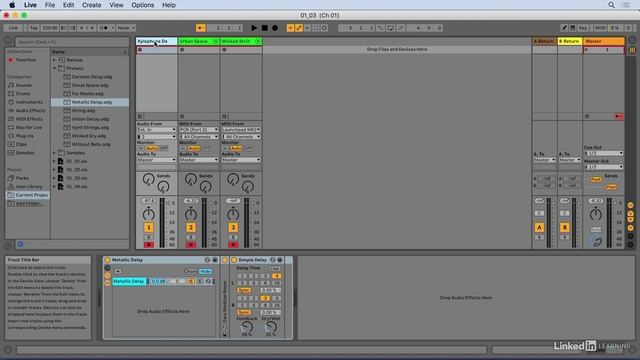Viewport: 640px width, 360px height.
Task: Select Metallic Delay.adg preset
Action: (91, 102)
